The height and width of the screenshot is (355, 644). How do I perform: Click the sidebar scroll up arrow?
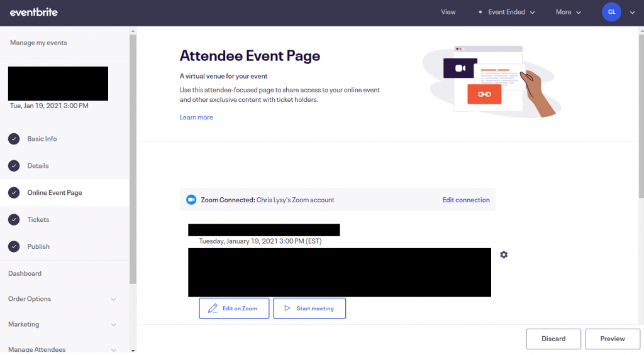133,31
